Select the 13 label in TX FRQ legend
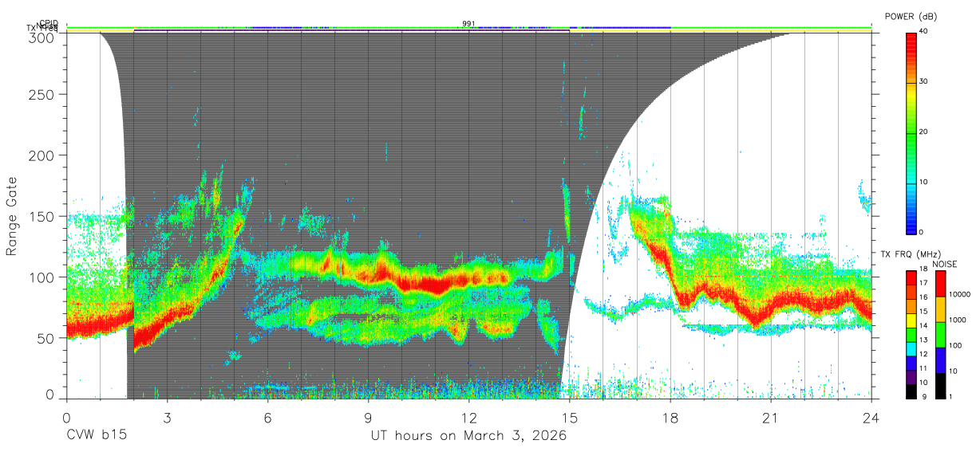 [923, 340]
